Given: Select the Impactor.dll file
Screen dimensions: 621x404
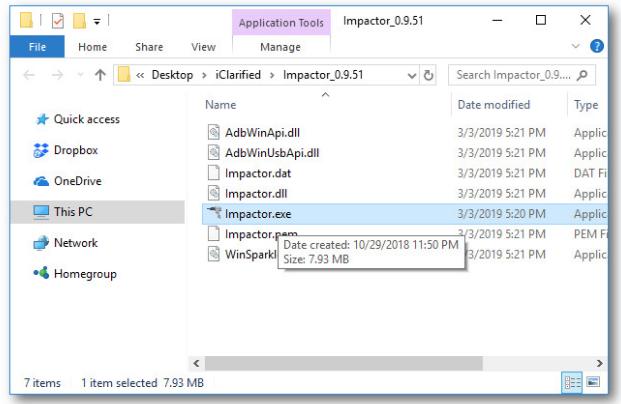Looking at the screenshot, I should click(x=256, y=194).
